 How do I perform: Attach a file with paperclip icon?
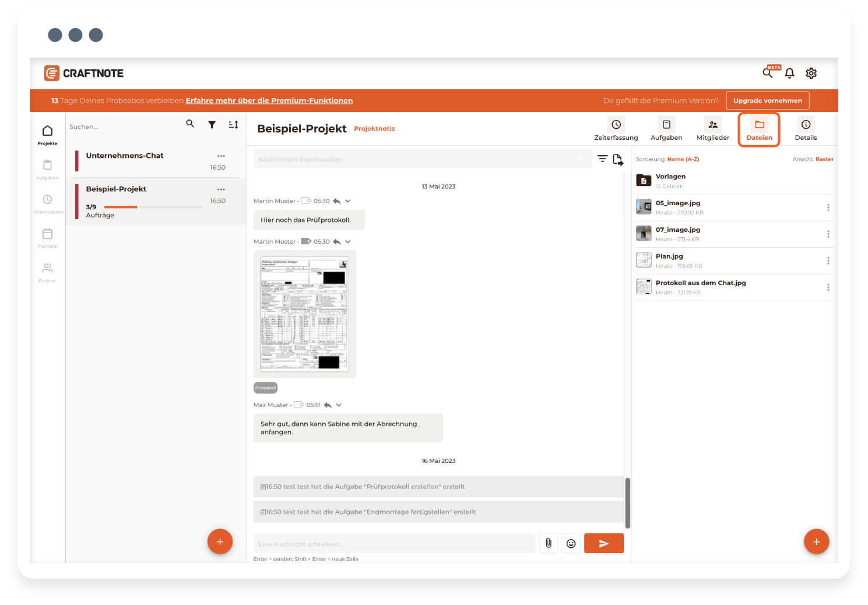pos(549,543)
